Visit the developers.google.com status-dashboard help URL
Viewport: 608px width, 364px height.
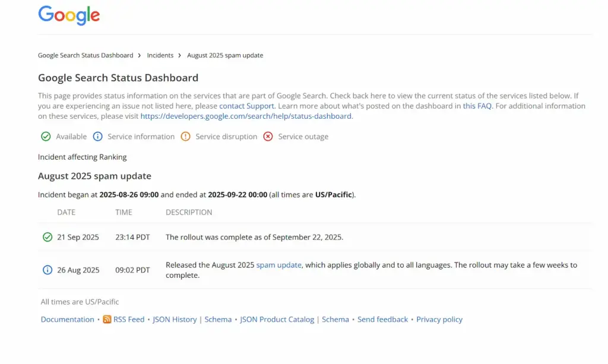tap(246, 116)
